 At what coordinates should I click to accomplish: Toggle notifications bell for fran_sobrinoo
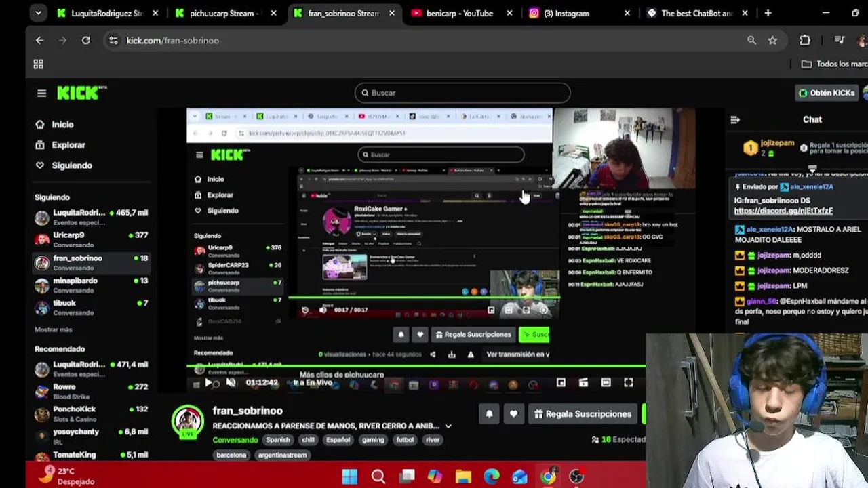[489, 414]
